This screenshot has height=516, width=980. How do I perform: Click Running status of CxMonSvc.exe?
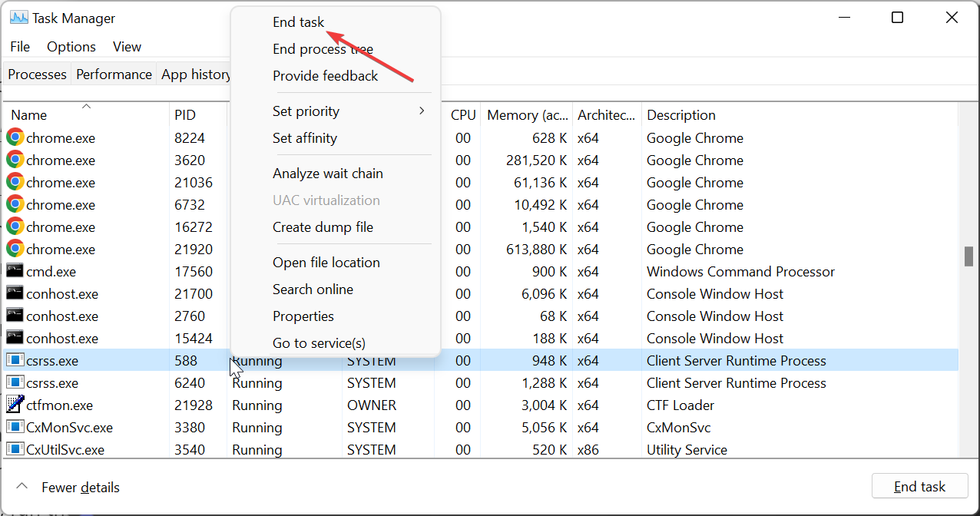point(257,428)
